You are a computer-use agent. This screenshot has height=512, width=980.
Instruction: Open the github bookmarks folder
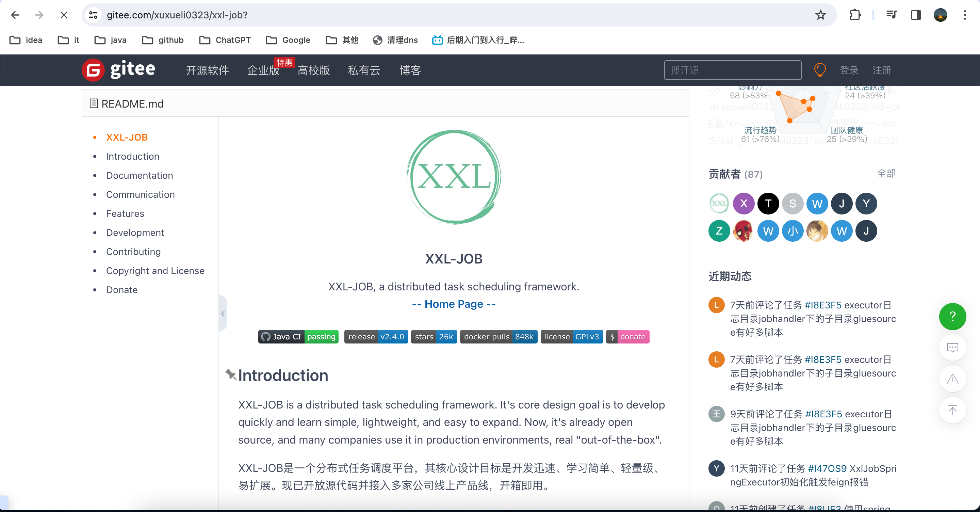[163, 40]
